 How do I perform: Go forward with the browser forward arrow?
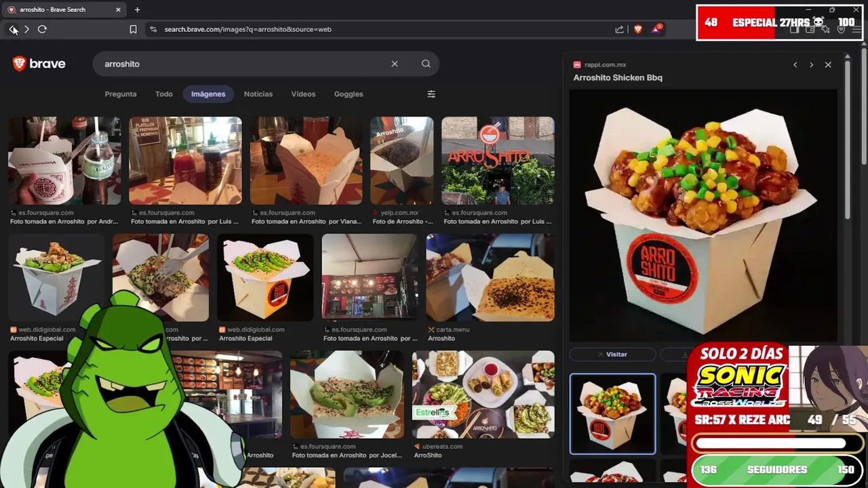[26, 29]
